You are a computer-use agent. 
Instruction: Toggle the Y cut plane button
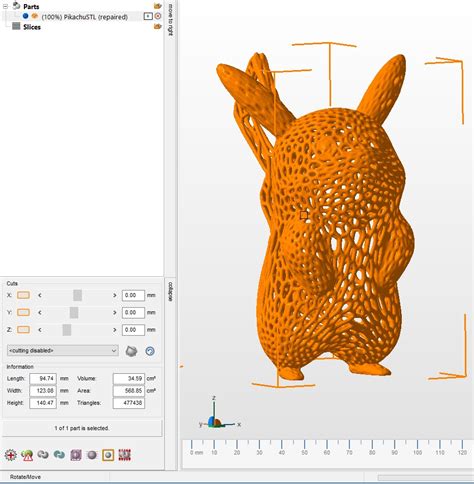tap(23, 312)
